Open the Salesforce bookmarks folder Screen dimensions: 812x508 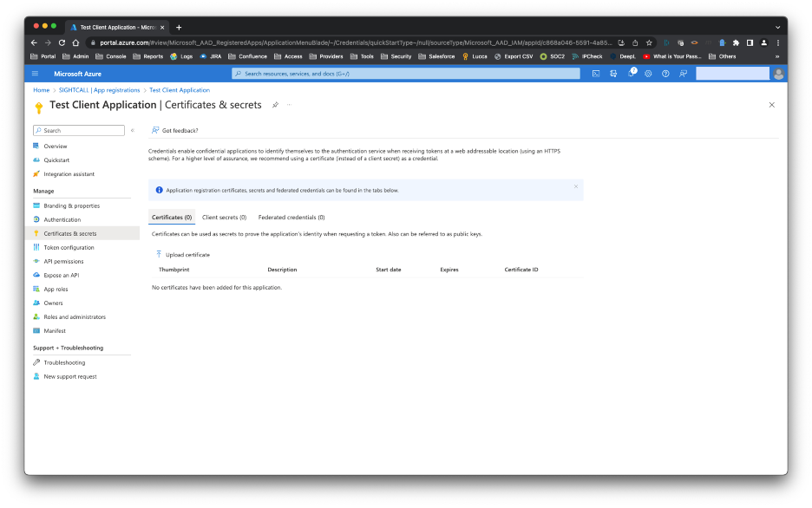click(x=436, y=56)
